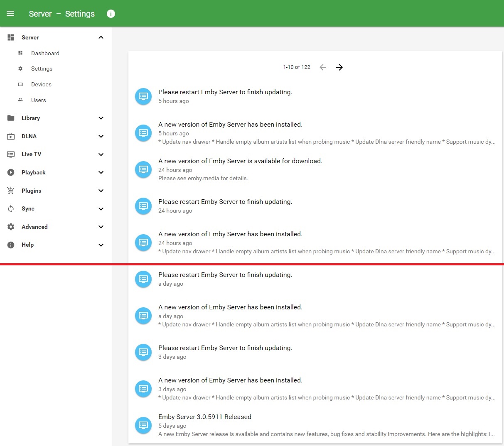Select Devices in the sidebar

[41, 84]
